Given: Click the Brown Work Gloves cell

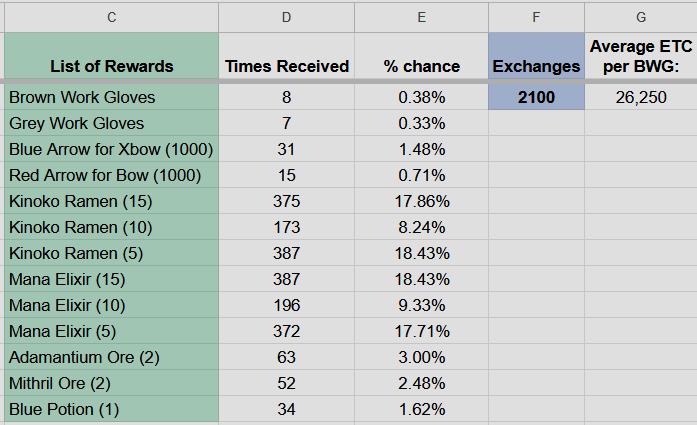Looking at the screenshot, I should [x=111, y=98].
